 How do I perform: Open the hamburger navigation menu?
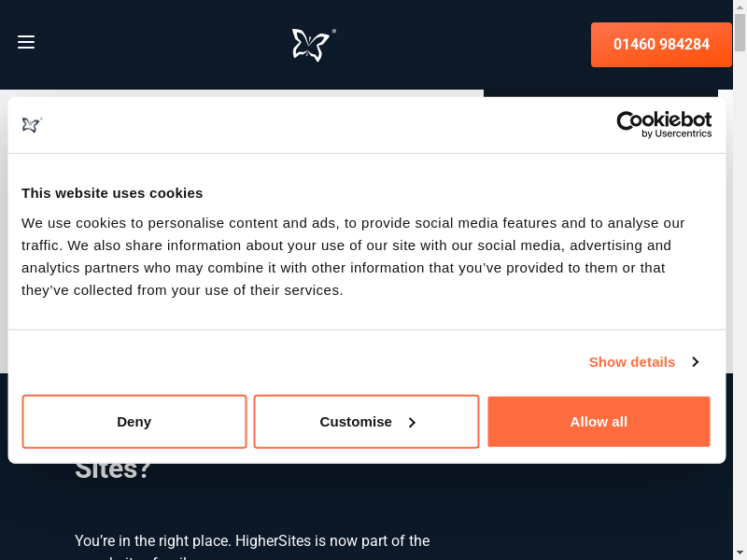(26, 42)
